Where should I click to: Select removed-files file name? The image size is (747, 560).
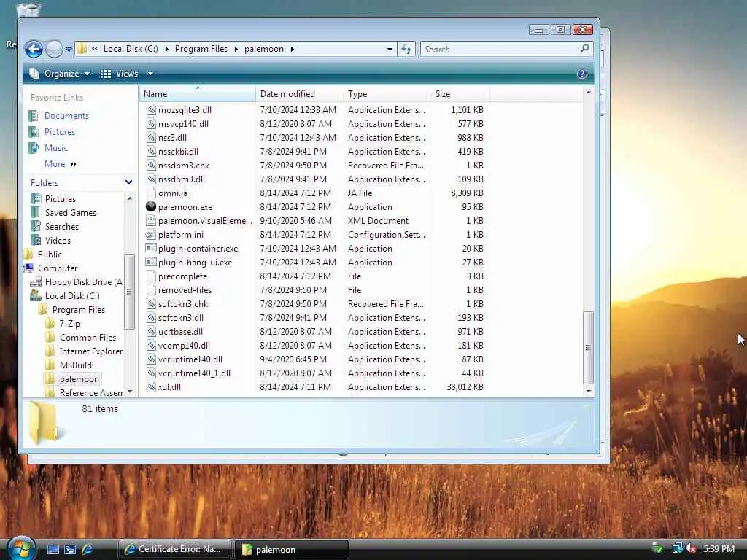185,290
